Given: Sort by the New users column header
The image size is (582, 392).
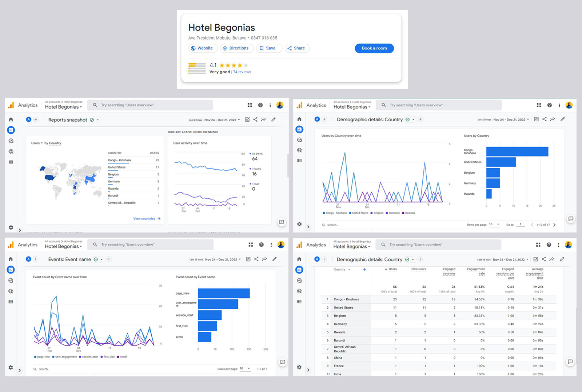Looking at the screenshot, I should [419, 269].
